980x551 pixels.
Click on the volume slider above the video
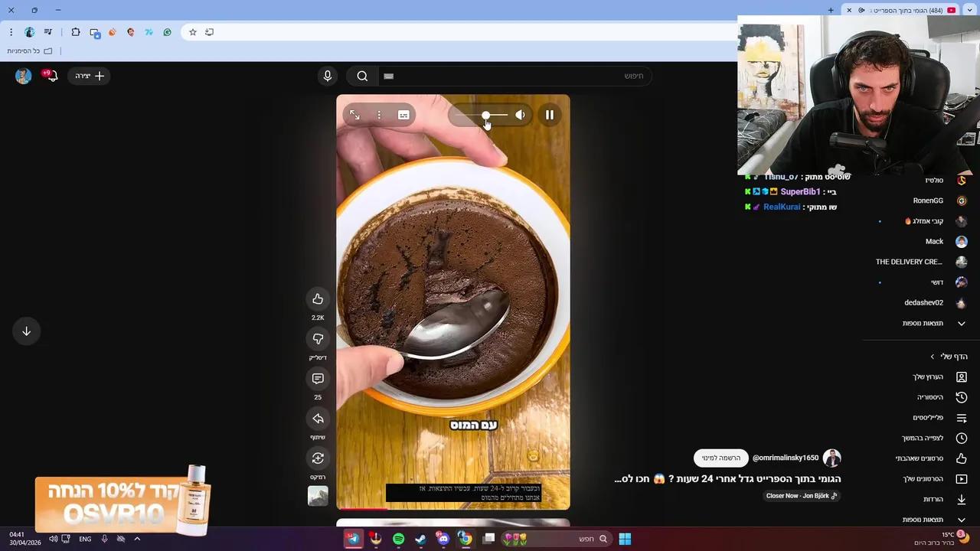tap(486, 115)
